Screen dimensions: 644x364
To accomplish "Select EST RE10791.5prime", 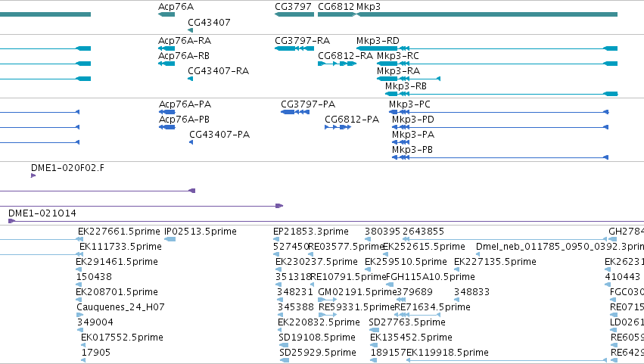I will pos(348,277).
